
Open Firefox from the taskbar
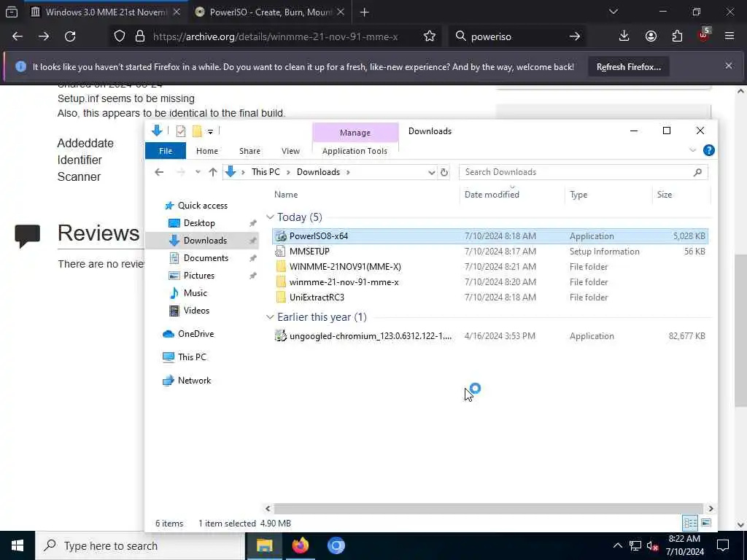coord(300,545)
